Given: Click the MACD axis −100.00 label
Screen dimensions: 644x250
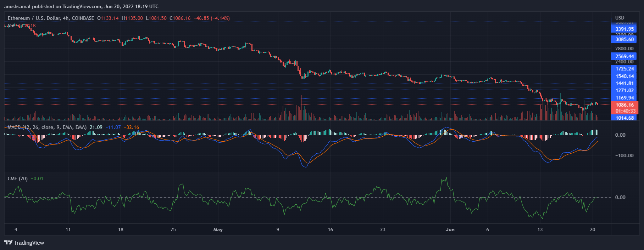Looking at the screenshot, I should tap(624, 155).
